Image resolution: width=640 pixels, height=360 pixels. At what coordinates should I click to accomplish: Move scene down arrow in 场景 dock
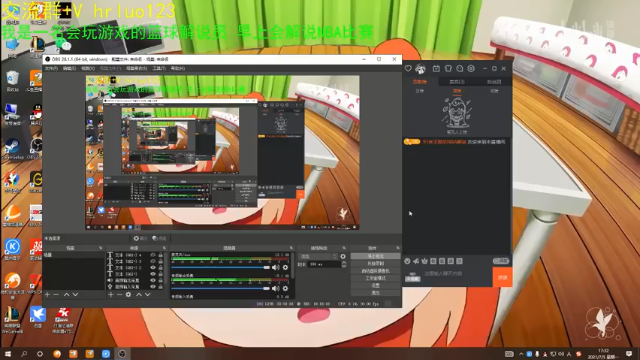click(x=75, y=294)
